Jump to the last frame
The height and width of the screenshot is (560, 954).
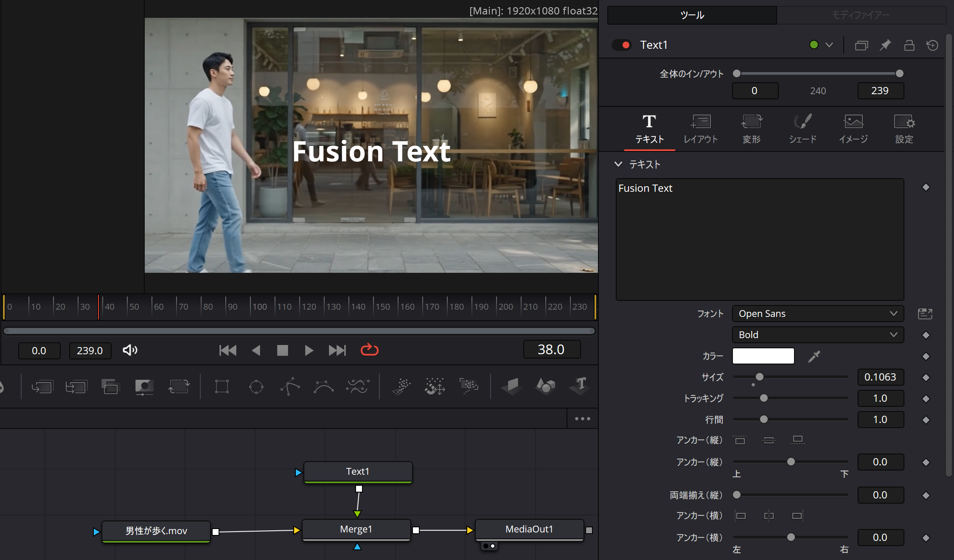[x=337, y=350]
